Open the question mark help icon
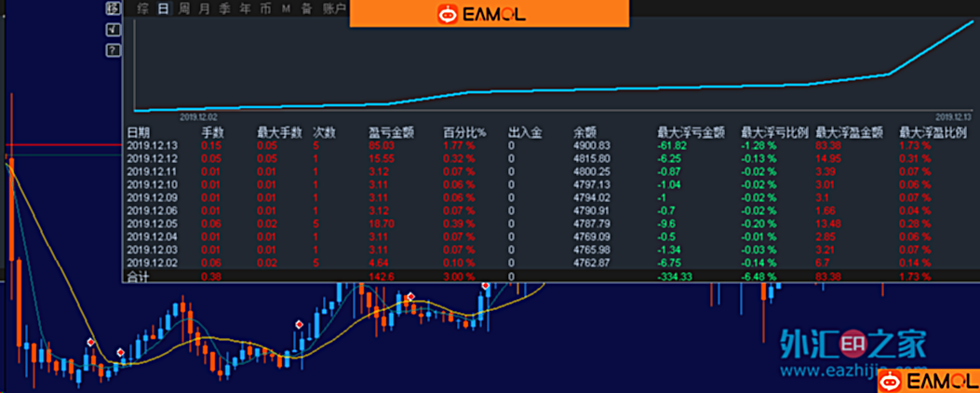 tap(114, 49)
